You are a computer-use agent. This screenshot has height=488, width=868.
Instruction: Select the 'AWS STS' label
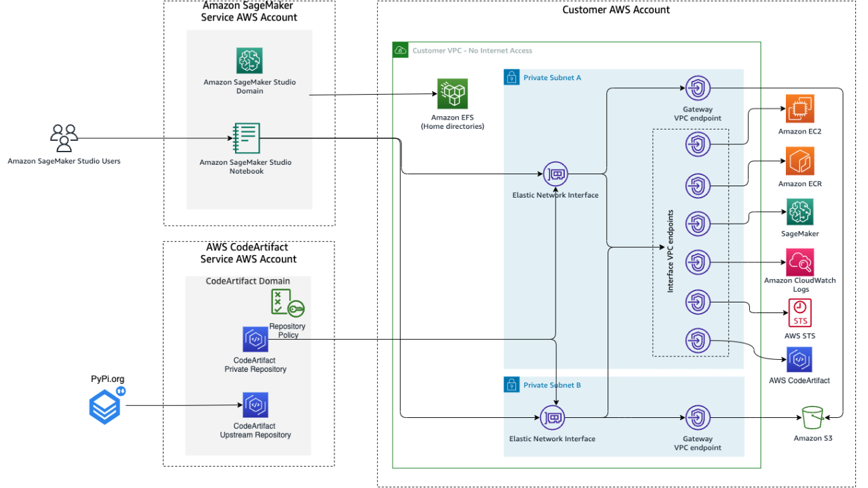click(x=800, y=336)
